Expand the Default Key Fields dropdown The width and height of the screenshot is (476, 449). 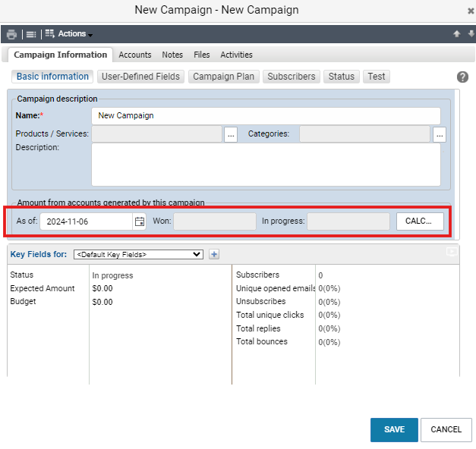point(138,254)
